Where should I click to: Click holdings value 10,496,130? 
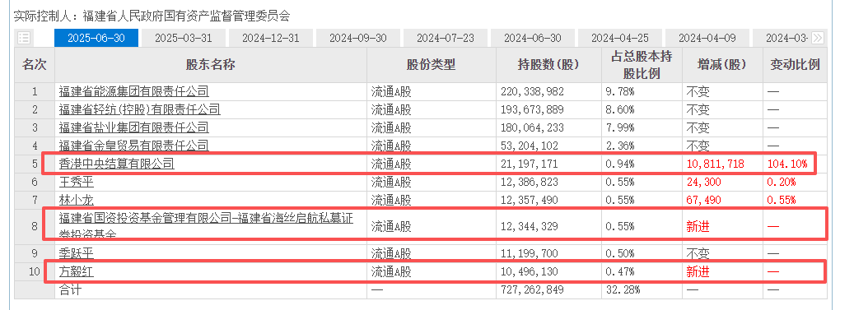(x=530, y=272)
